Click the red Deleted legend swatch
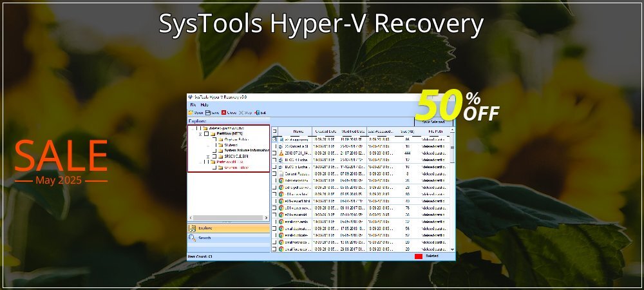 (419, 256)
